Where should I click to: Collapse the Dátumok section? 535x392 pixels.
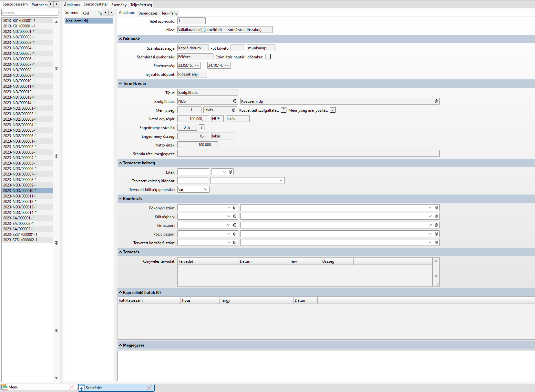(x=120, y=39)
